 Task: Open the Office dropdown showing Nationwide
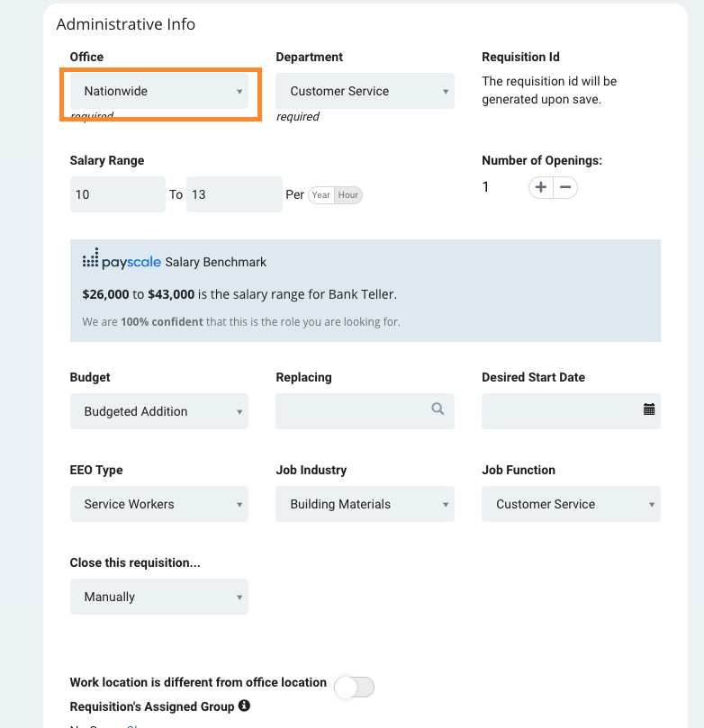click(159, 91)
